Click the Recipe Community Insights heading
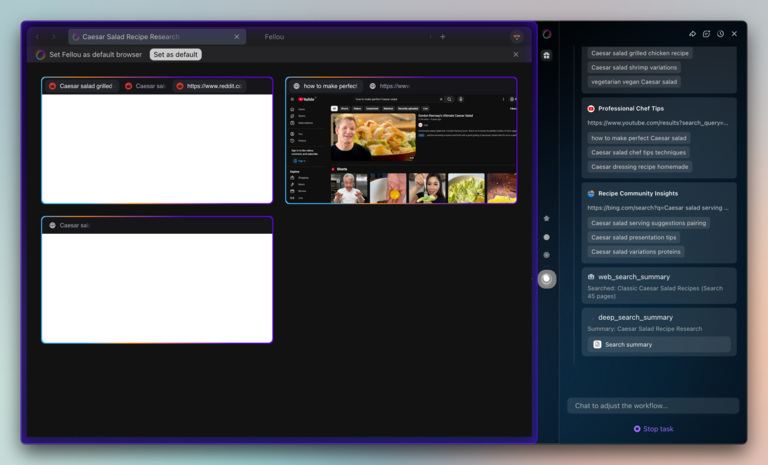The height and width of the screenshot is (465, 768). [x=638, y=194]
